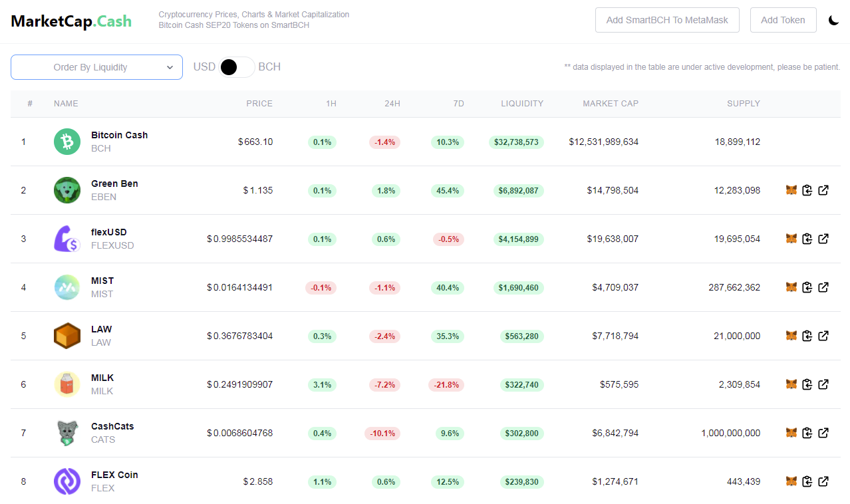The height and width of the screenshot is (504, 850).
Task: Click the Price column header
Action: pos(259,104)
